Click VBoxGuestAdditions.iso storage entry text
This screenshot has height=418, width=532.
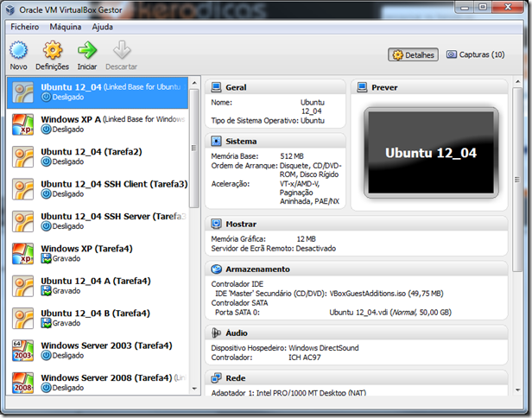(386, 294)
